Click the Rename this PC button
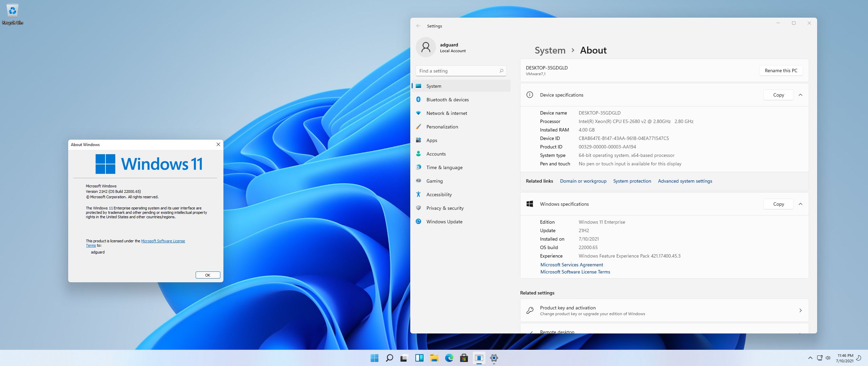 (x=781, y=70)
